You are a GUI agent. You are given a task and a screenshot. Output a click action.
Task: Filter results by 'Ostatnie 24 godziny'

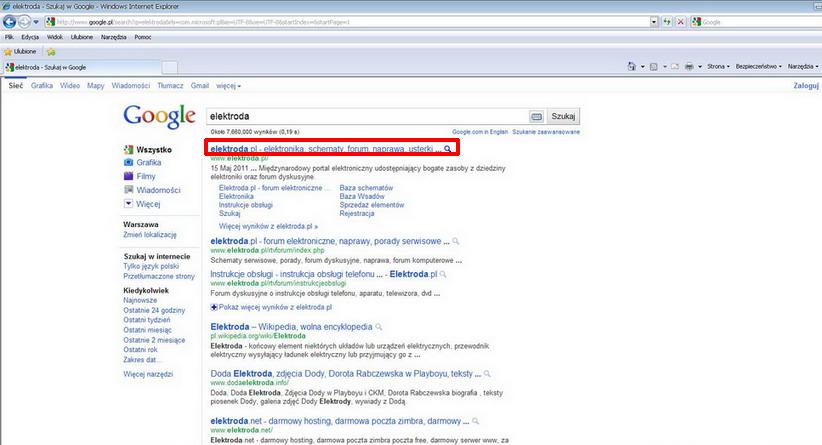(154, 310)
